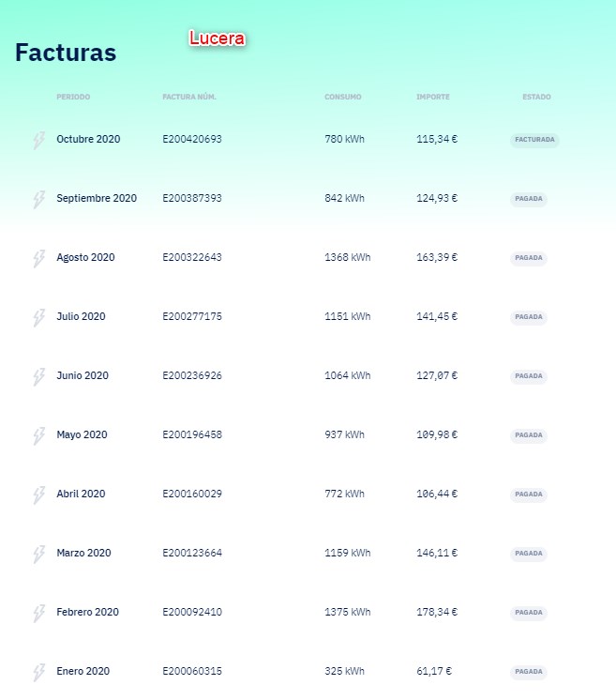
Task: Click the lightning icon beside Enero 2020
Action: click(x=39, y=673)
